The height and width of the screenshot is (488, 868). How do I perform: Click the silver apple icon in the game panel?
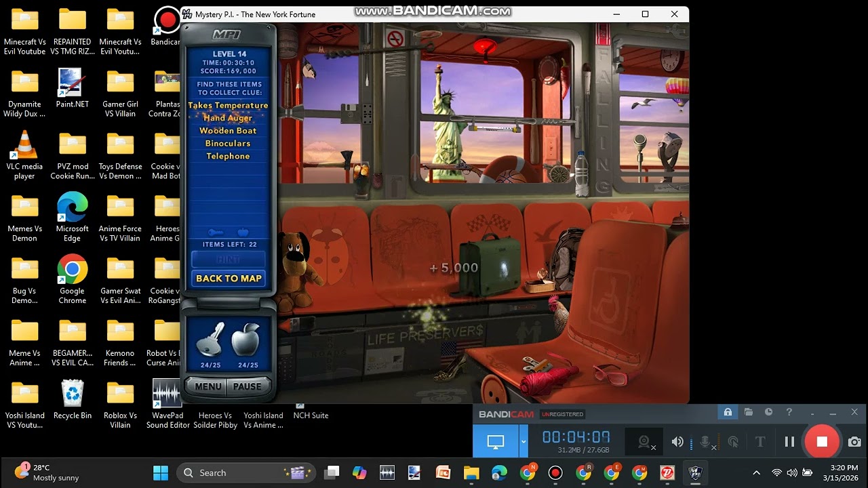246,340
